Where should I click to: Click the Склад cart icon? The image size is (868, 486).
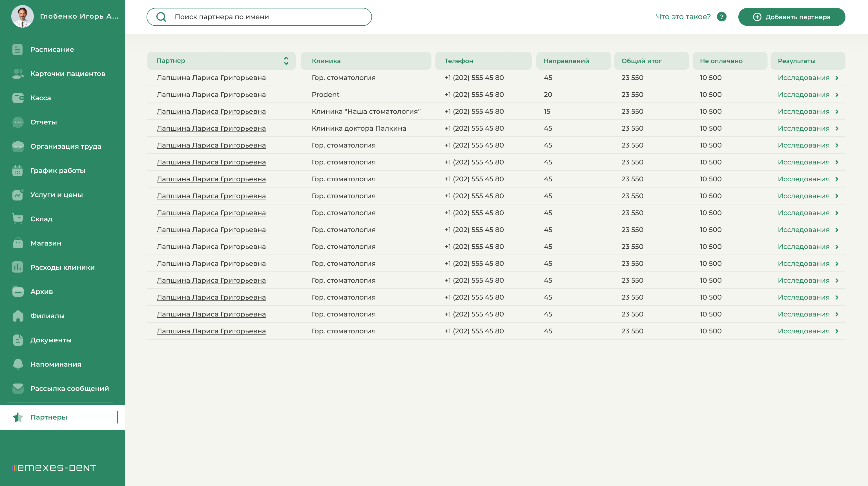(x=17, y=219)
